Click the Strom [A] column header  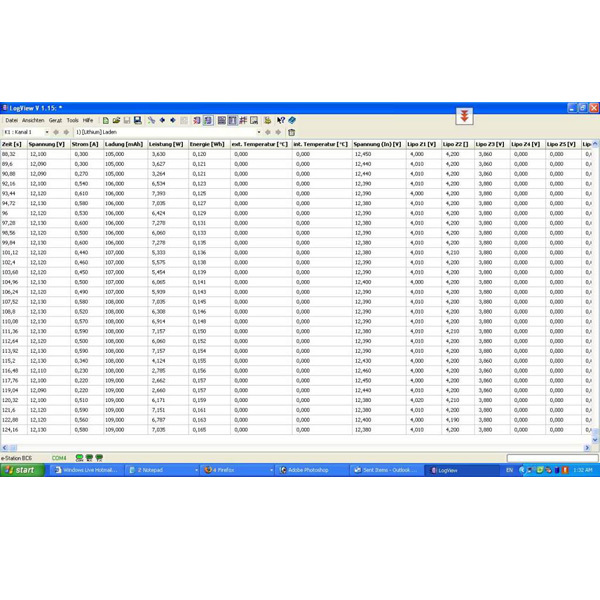[x=87, y=144]
